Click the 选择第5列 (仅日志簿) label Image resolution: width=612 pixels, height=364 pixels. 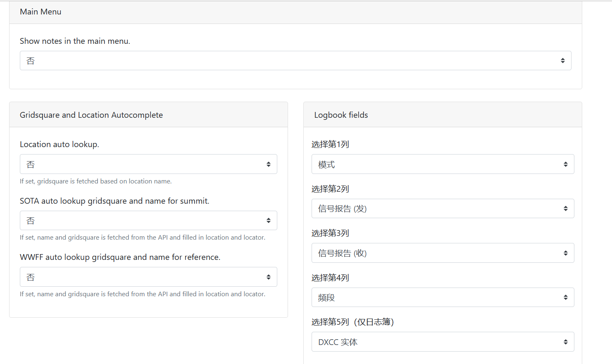[352, 322]
